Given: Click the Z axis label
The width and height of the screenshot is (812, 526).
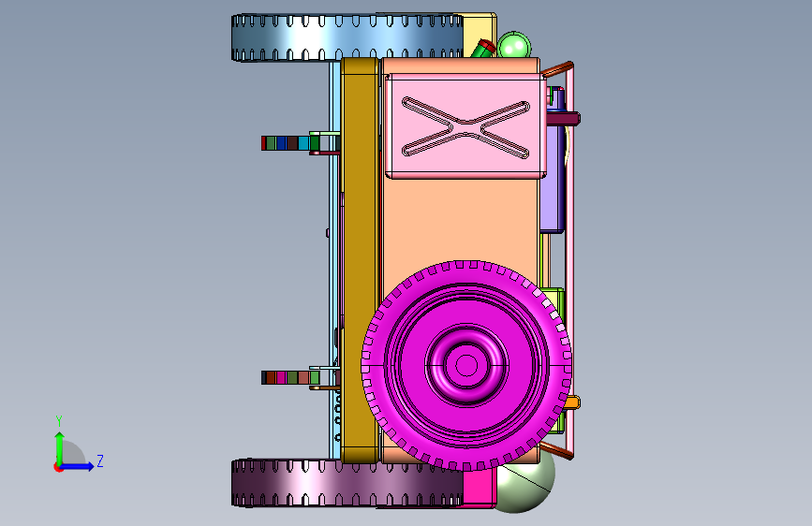Looking at the screenshot, I should (x=100, y=460).
